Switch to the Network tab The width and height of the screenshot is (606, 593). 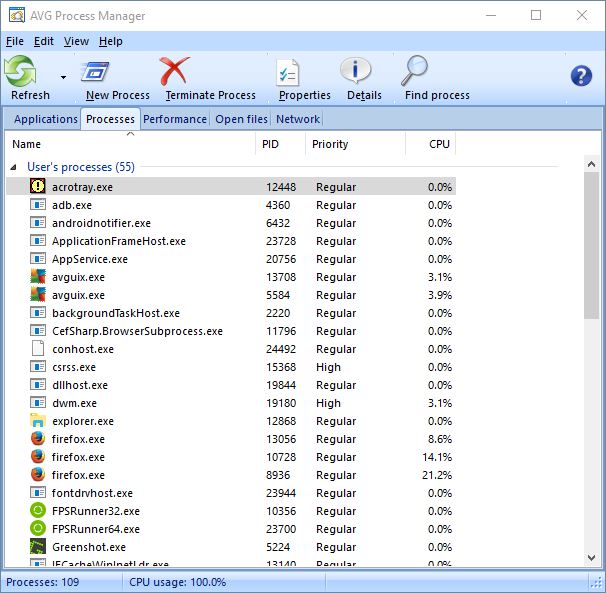(x=298, y=119)
